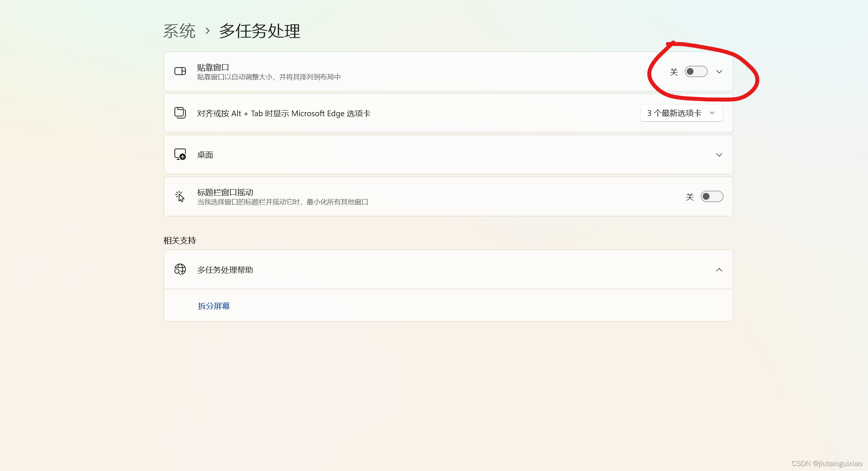Enable the 标题栏窗口摇动 toggle switch
868x471 pixels.
click(x=712, y=196)
